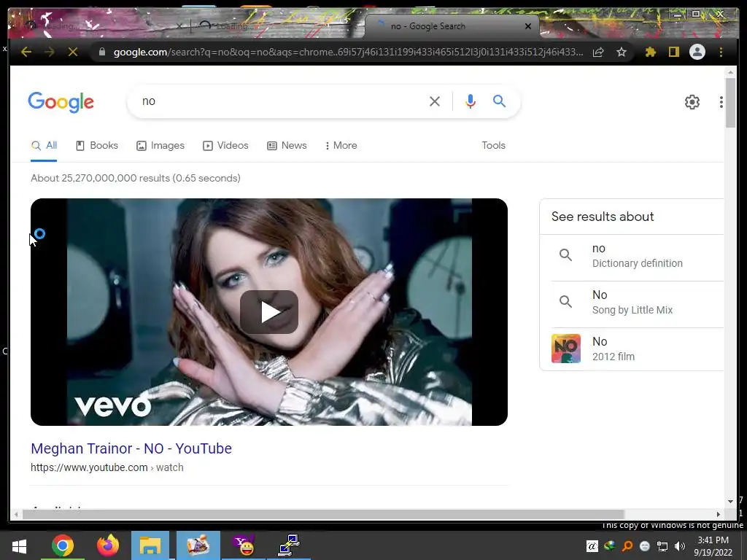Select the All results tab
The width and height of the screenshot is (747, 560).
[44, 145]
